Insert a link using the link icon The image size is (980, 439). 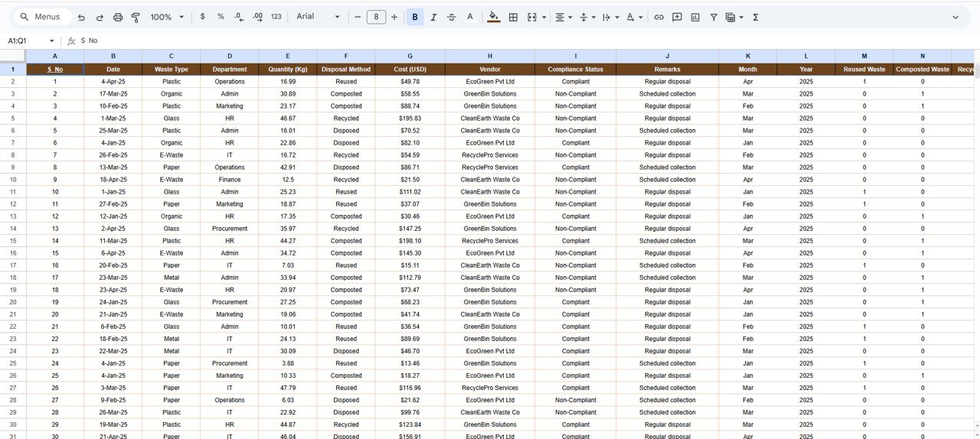click(x=658, y=17)
